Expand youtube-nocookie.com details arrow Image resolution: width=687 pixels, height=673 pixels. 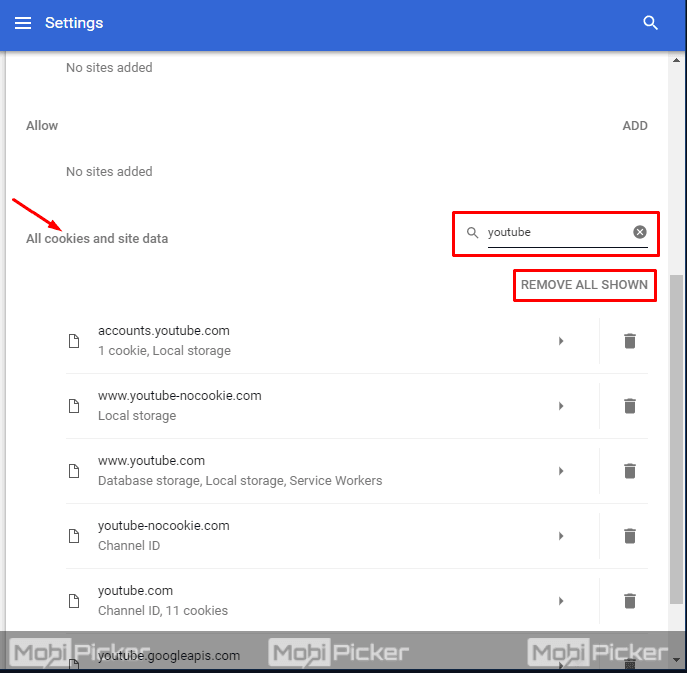pyautogui.click(x=561, y=536)
